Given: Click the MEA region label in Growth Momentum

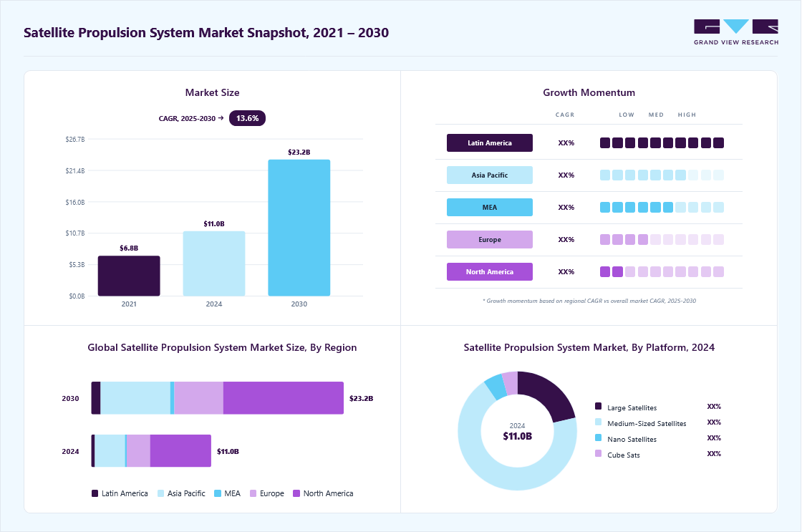Looking at the screenshot, I should click(490, 207).
